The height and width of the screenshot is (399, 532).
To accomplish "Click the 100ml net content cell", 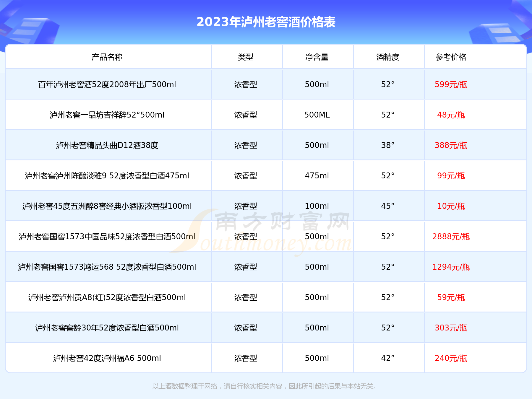I will click(x=317, y=206).
